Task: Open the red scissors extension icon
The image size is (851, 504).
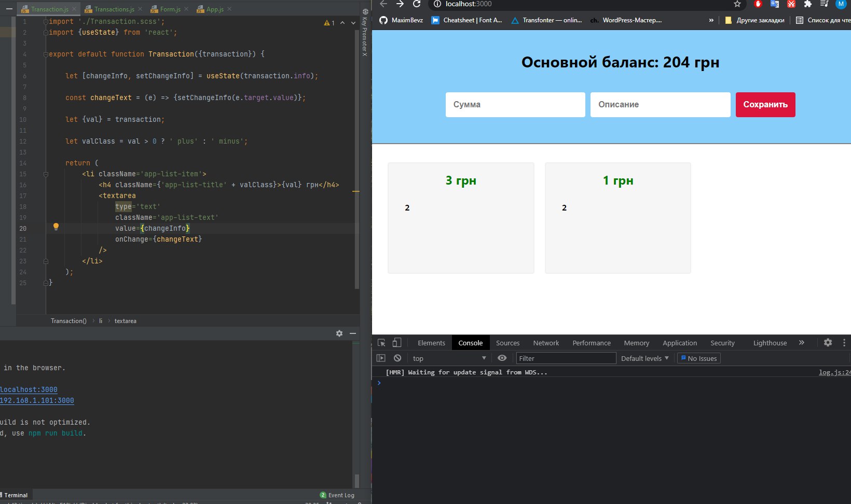Action: pos(791,4)
